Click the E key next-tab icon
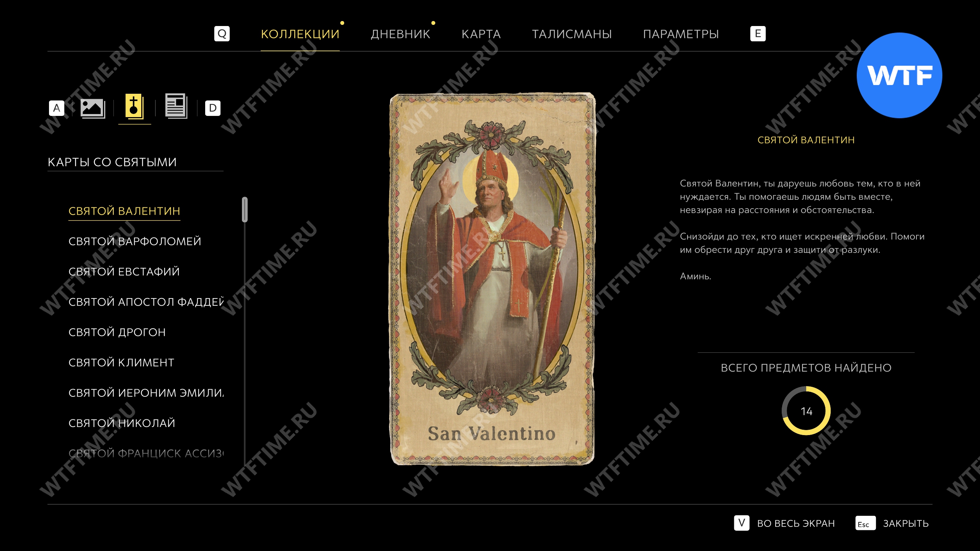This screenshot has height=551, width=980. (758, 34)
